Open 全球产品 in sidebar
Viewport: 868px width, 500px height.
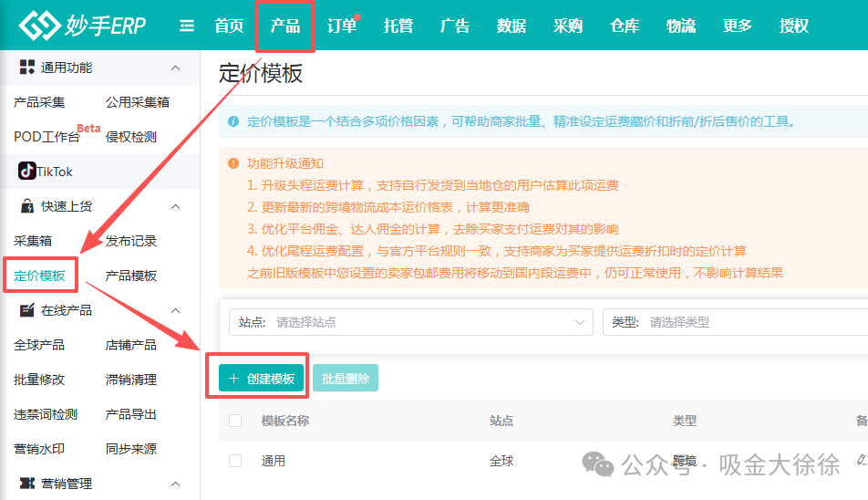click(39, 345)
